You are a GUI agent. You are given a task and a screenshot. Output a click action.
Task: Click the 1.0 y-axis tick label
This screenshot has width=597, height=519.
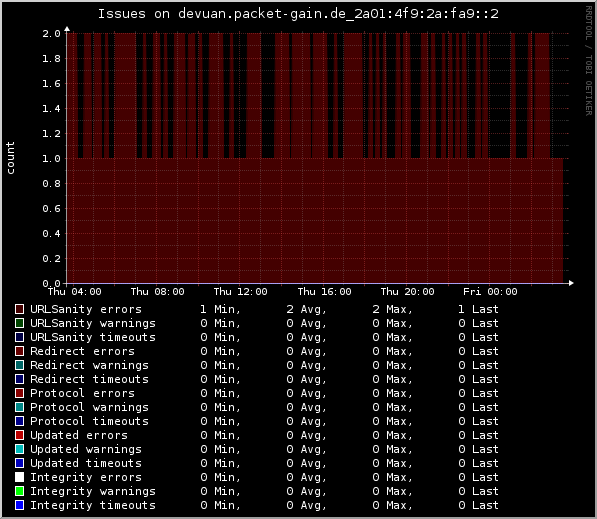coord(51,158)
